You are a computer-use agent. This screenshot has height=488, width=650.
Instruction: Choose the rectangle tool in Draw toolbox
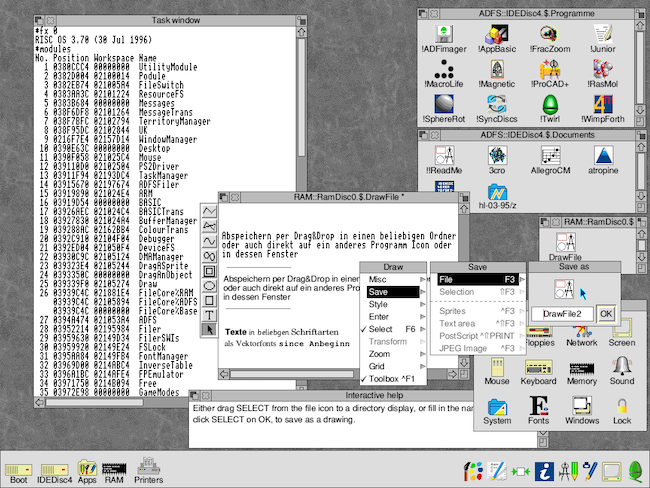(x=210, y=299)
